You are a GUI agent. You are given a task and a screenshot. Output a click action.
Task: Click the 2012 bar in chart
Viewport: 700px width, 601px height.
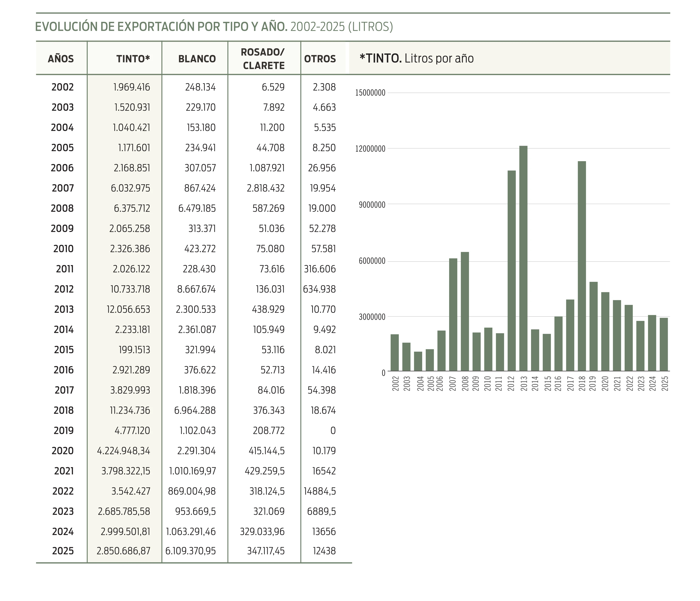pyautogui.click(x=512, y=271)
